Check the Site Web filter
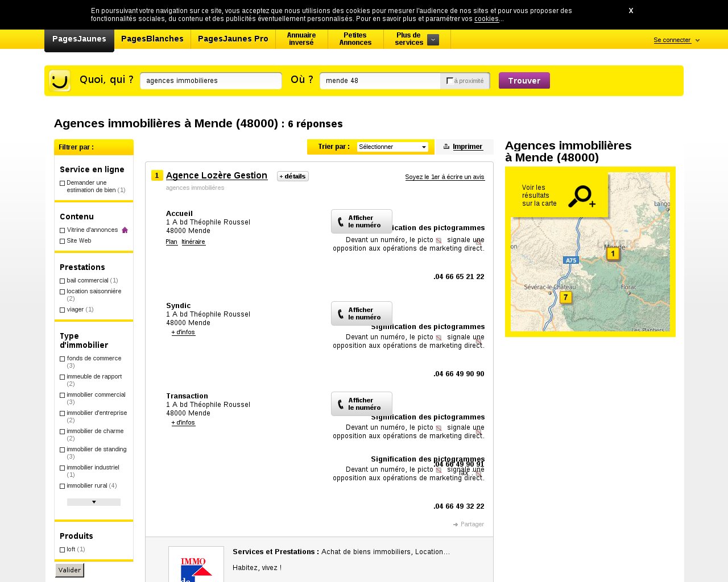The image size is (728, 582). click(63, 241)
